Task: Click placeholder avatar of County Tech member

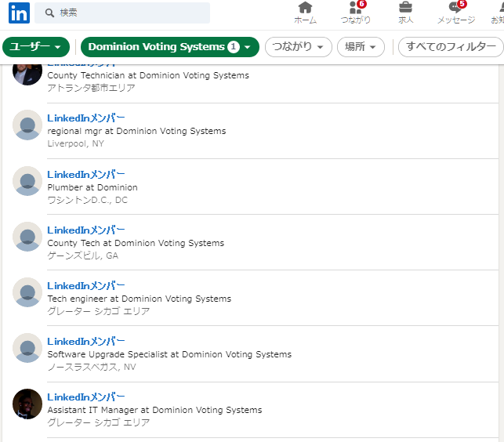Action: click(x=27, y=237)
